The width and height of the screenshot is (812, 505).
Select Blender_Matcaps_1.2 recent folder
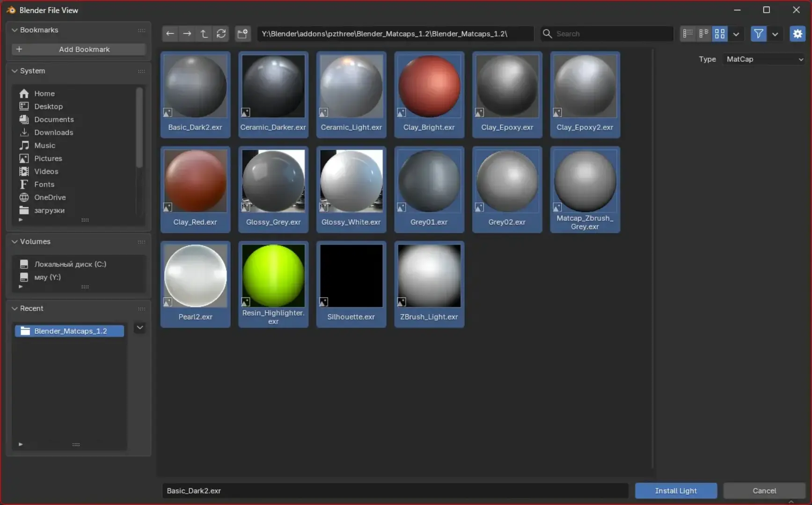point(70,331)
